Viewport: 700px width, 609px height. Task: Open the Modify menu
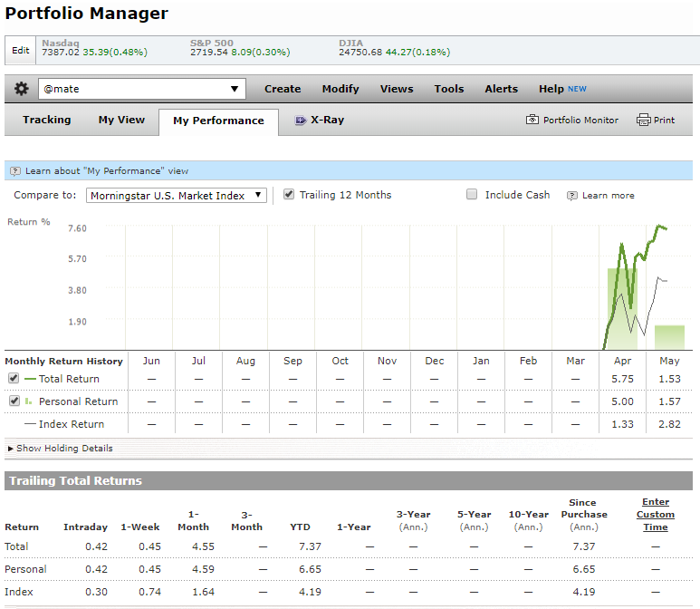(x=340, y=89)
